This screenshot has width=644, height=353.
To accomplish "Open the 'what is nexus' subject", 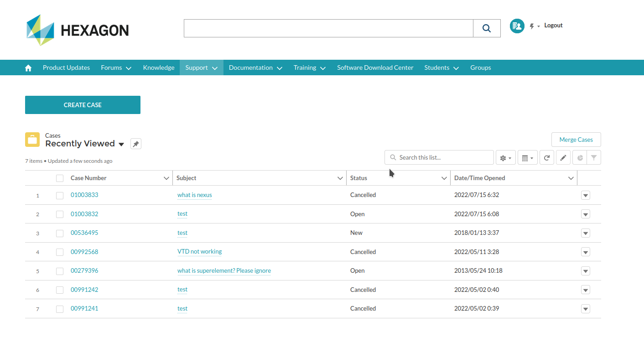I will pyautogui.click(x=195, y=195).
